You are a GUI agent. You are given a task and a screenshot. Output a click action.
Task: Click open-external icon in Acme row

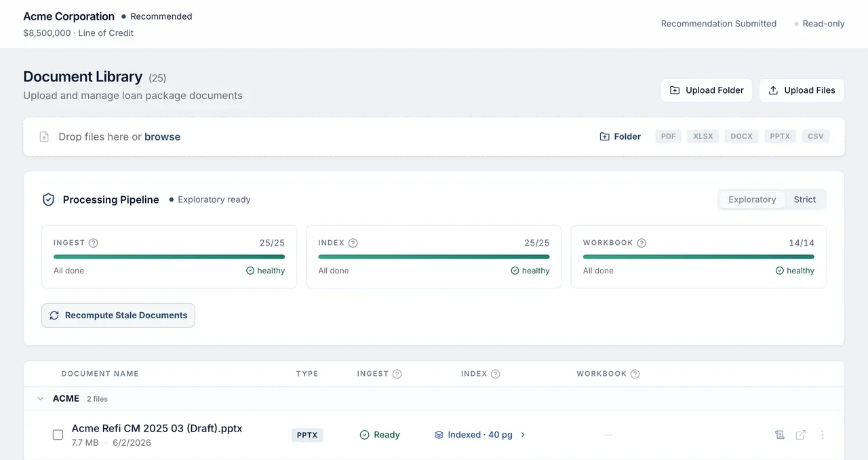pyautogui.click(x=801, y=435)
